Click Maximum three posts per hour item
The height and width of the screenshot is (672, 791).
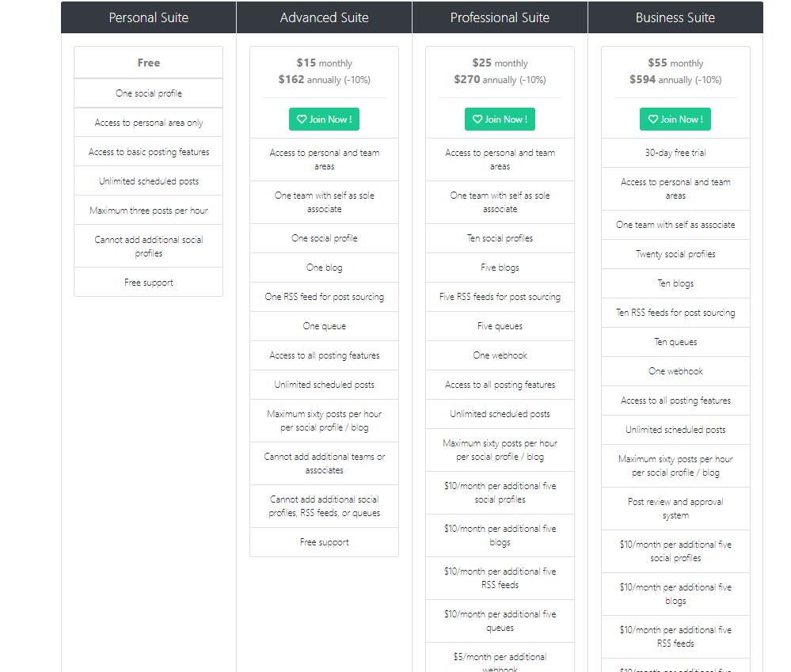coord(149,211)
